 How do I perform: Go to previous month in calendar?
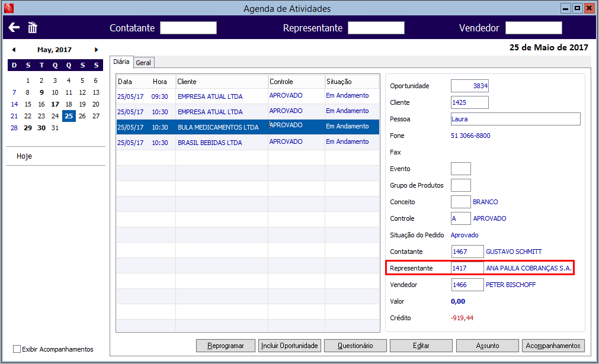click(14, 50)
